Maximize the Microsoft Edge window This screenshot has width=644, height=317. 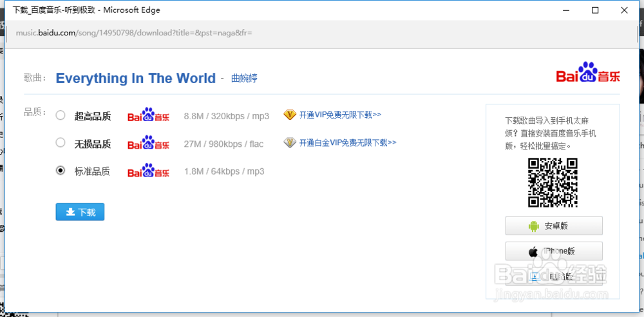[594, 10]
